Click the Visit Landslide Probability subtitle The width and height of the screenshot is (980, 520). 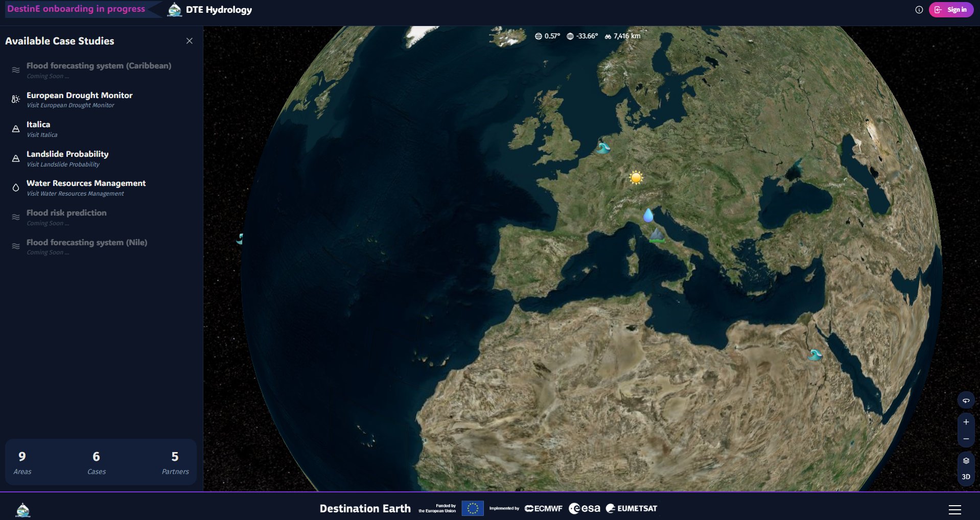(63, 164)
